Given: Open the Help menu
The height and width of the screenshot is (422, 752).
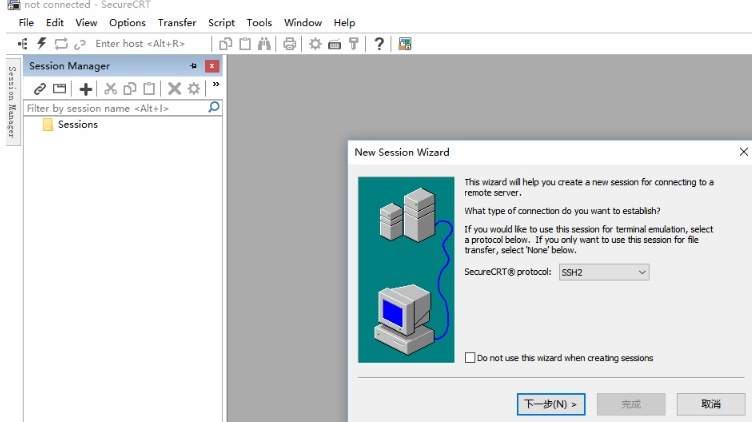Looking at the screenshot, I should coord(344,23).
